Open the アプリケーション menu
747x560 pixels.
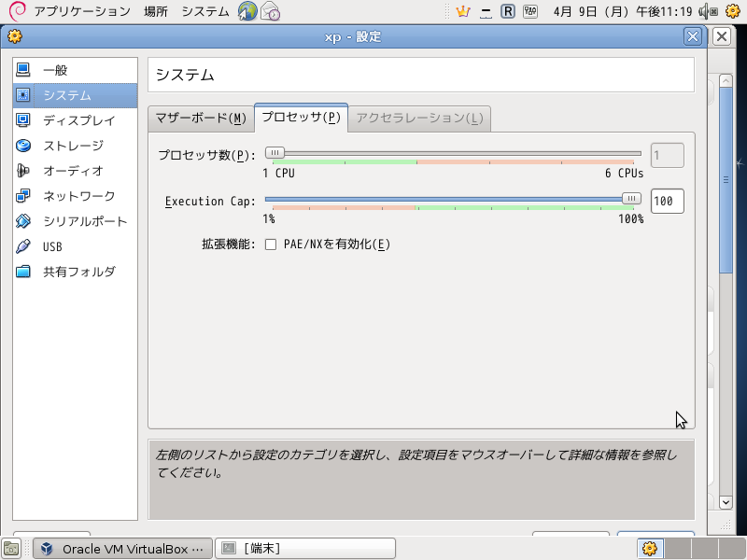[82, 11]
